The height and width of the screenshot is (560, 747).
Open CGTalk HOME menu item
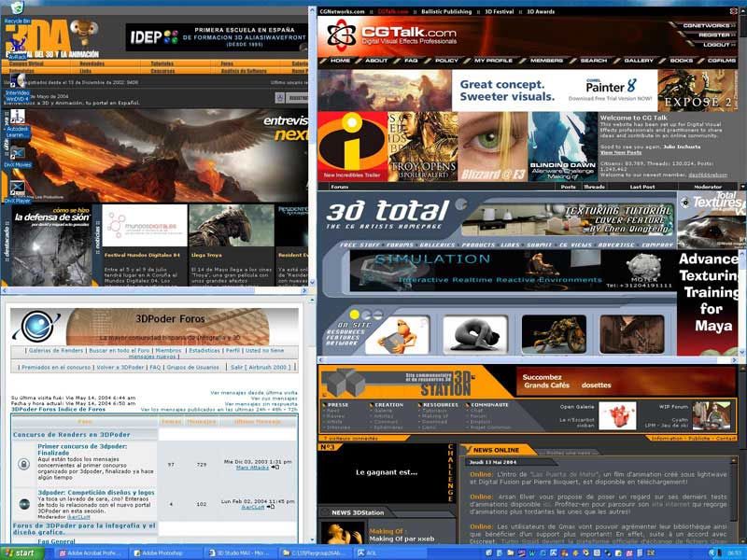tap(340, 61)
